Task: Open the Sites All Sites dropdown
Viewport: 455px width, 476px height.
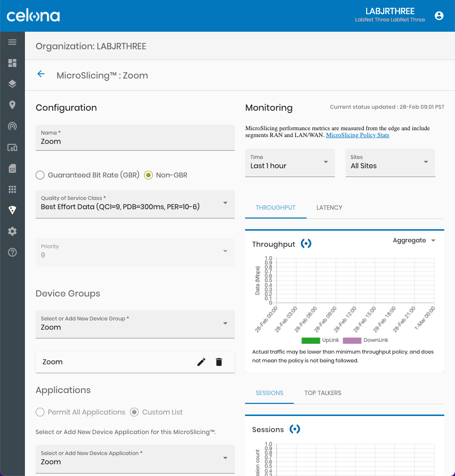Action: (x=390, y=163)
